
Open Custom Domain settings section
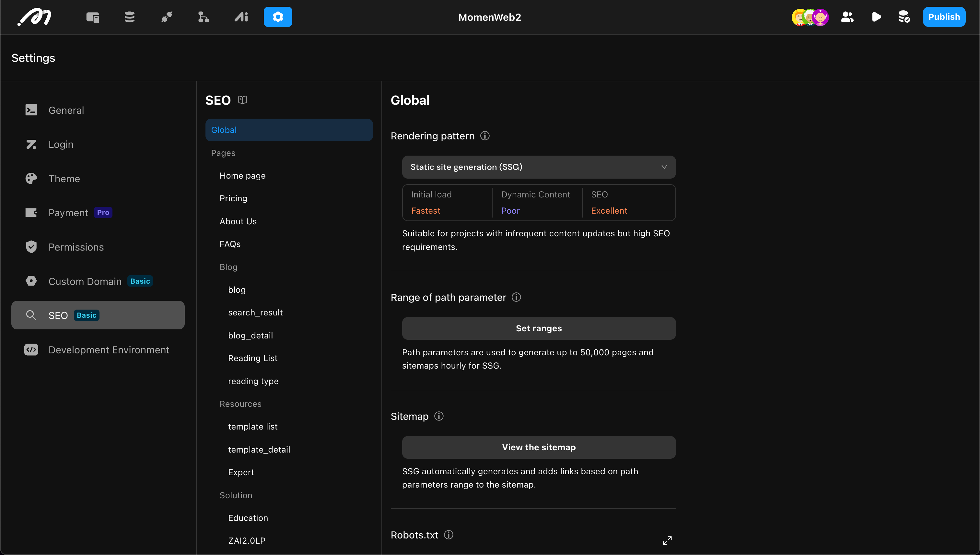click(98, 281)
